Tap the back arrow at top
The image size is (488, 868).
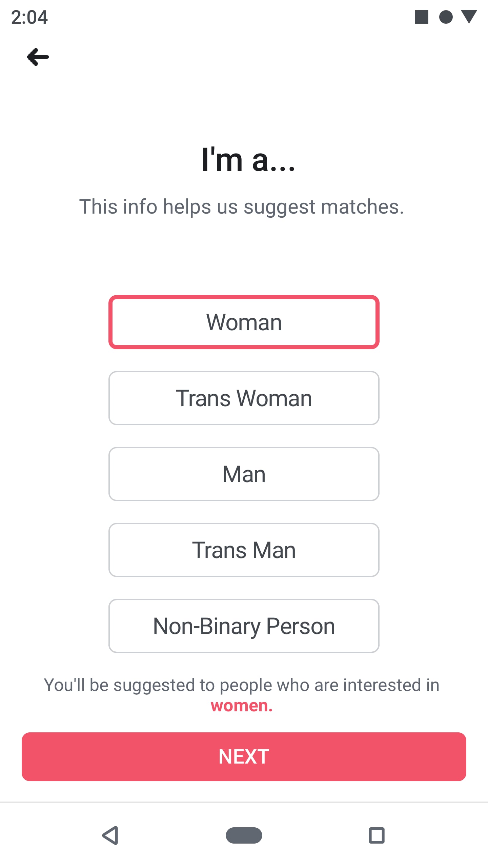click(38, 57)
